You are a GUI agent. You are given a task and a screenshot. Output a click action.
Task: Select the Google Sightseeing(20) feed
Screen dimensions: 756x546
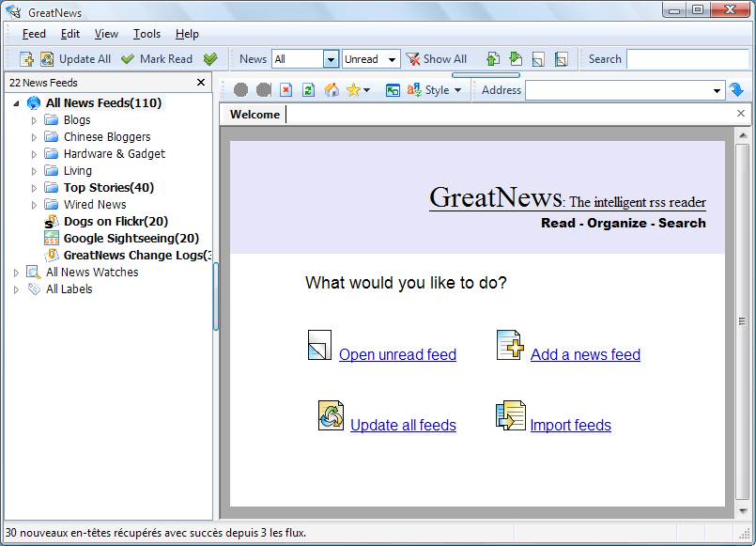pos(131,239)
